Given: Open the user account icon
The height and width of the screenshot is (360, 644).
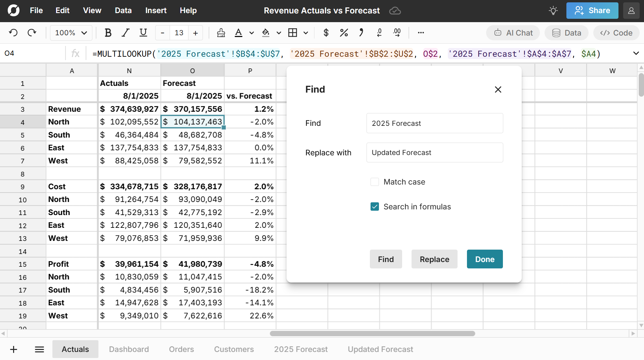Looking at the screenshot, I should click(631, 10).
